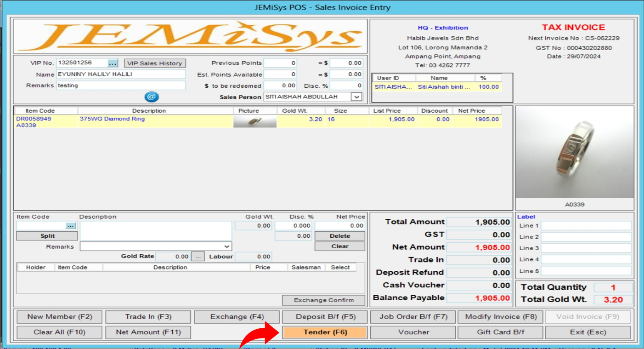The width and height of the screenshot is (644, 349).
Task: Click Label Line 1 field
Action: tap(586, 226)
